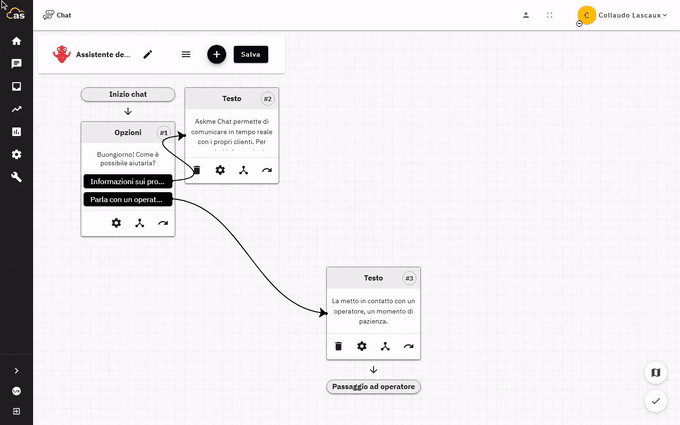The height and width of the screenshot is (425, 680).
Task: Click the Assistente de... bot name
Action: coord(103,55)
